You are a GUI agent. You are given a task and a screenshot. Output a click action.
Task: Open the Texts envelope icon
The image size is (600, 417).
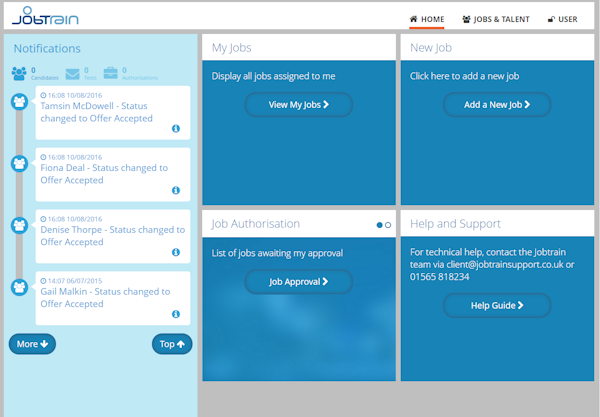[x=72, y=73]
